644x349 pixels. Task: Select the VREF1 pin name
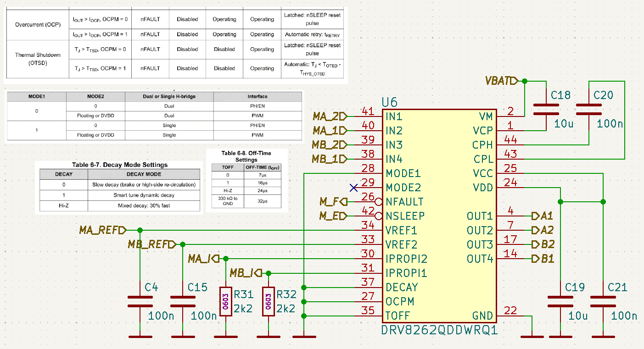(401, 230)
